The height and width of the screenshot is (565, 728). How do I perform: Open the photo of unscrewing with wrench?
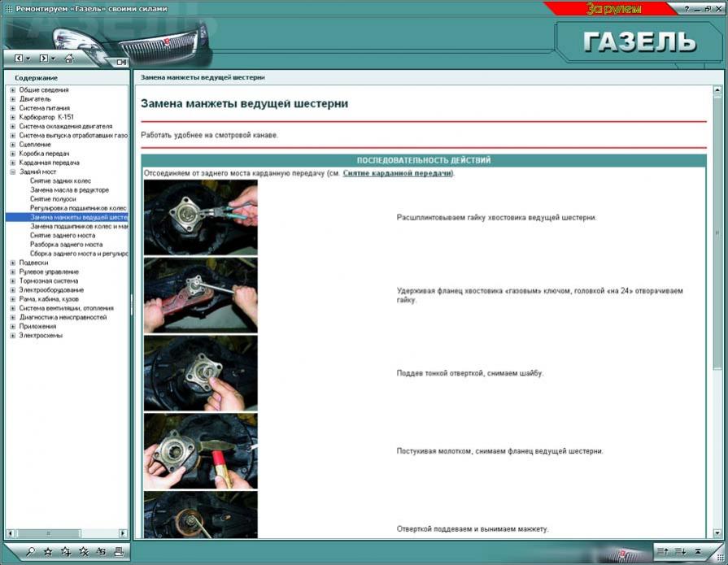point(201,295)
